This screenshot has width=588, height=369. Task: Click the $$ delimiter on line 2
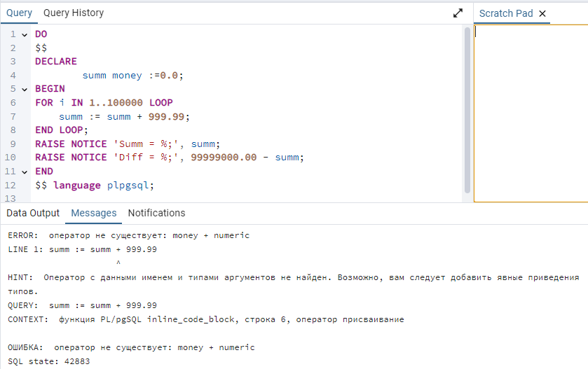tap(41, 48)
